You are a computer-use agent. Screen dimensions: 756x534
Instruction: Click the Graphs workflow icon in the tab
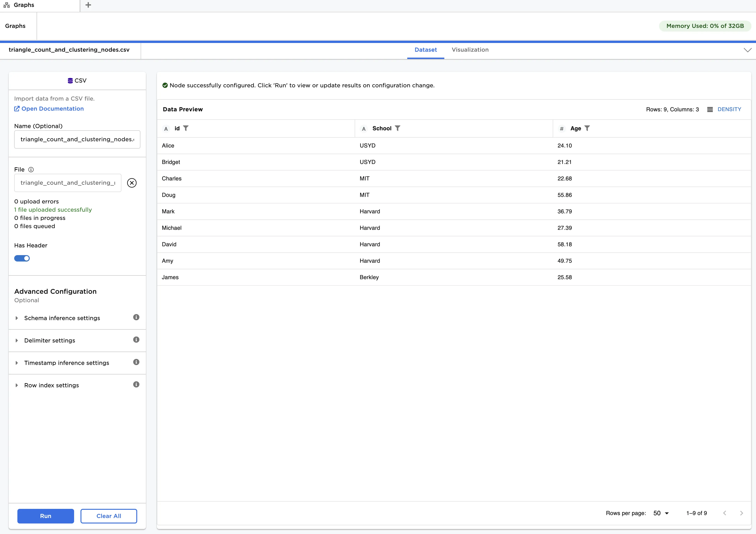7,5
